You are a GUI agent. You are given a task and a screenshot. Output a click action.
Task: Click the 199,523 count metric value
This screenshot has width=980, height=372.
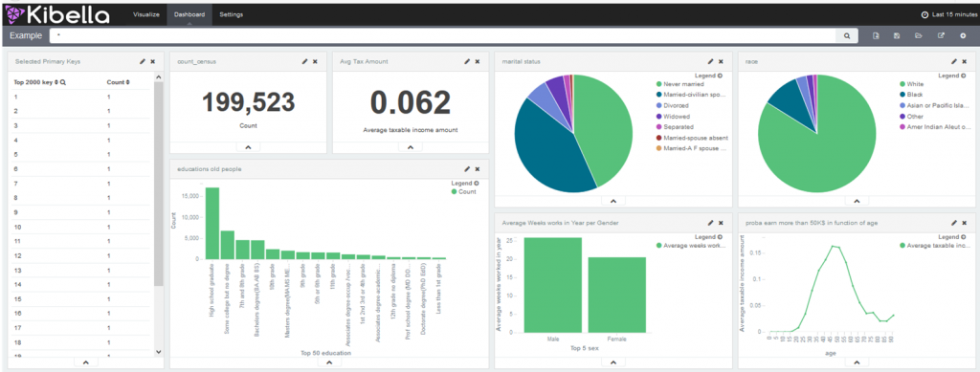coord(248,102)
